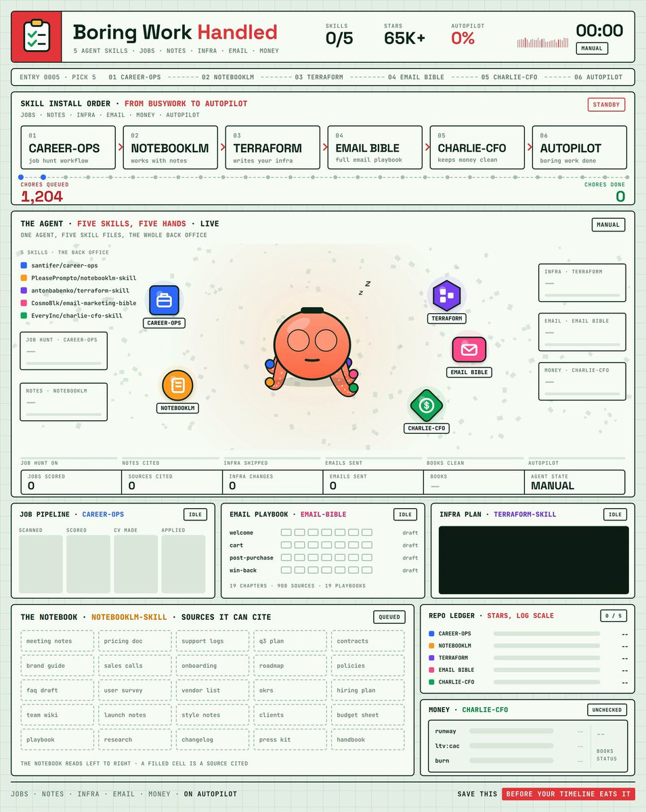The height and width of the screenshot is (812, 646).
Task: Open the pink Email Bible envelope icon
Action: point(470,350)
